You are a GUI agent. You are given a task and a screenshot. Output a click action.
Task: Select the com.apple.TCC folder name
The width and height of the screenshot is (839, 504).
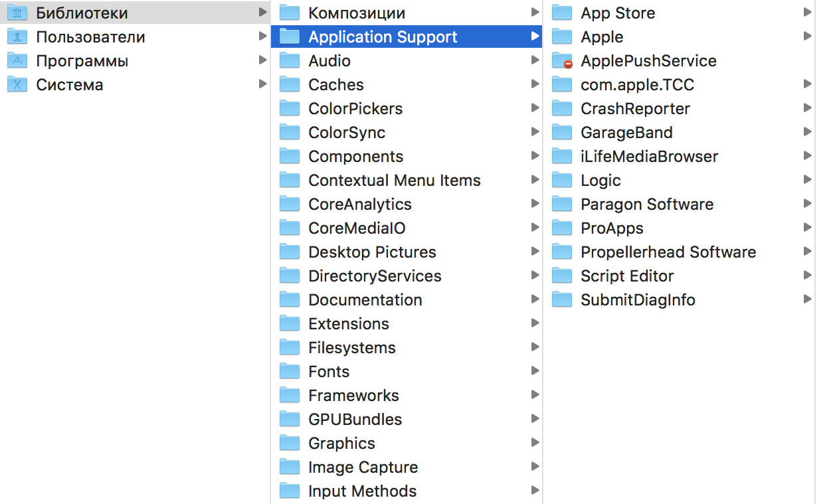[637, 84]
